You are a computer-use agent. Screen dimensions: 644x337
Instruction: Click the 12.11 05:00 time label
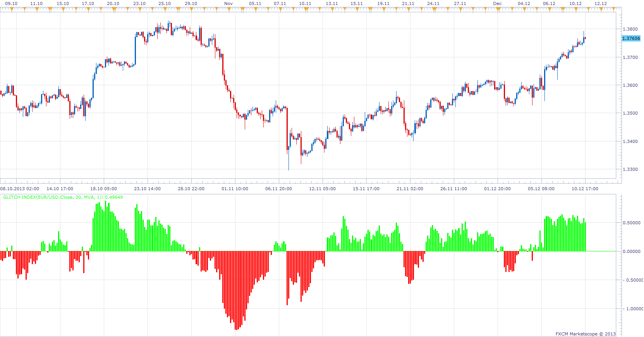pyautogui.click(x=322, y=189)
